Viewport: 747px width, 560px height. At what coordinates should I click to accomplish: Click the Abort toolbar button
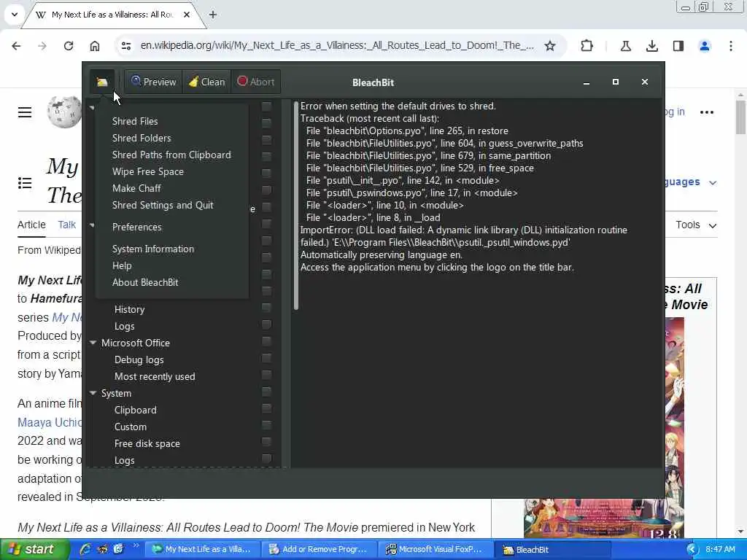[256, 82]
